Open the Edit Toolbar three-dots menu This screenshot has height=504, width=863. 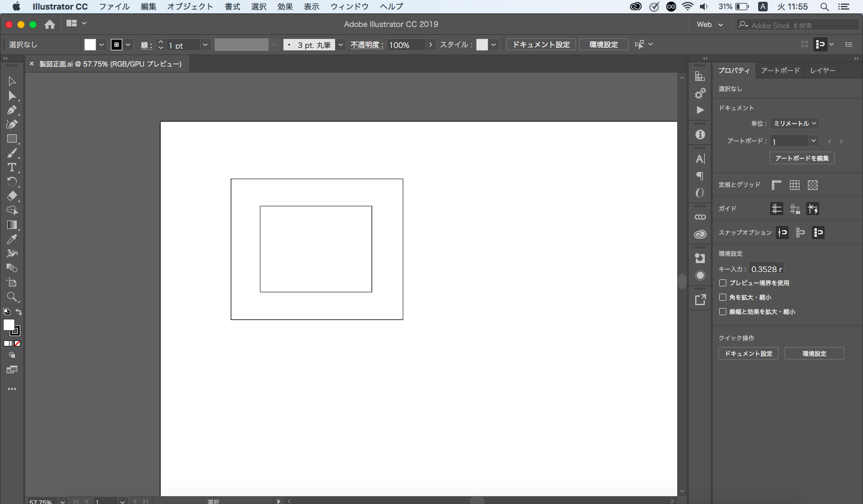[12, 389]
